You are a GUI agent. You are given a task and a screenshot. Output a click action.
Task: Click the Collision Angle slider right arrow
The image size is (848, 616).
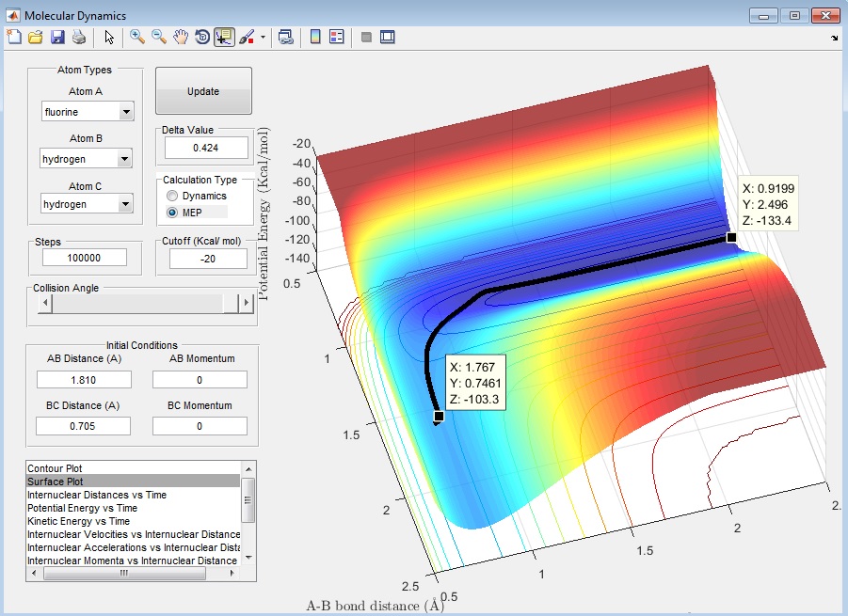tap(247, 303)
